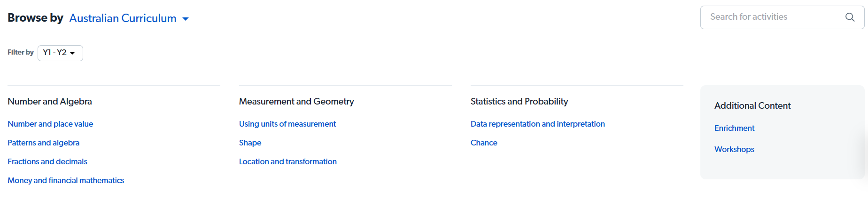This screenshot has width=868, height=201.
Task: Open Using units of measurement
Action: (287, 124)
